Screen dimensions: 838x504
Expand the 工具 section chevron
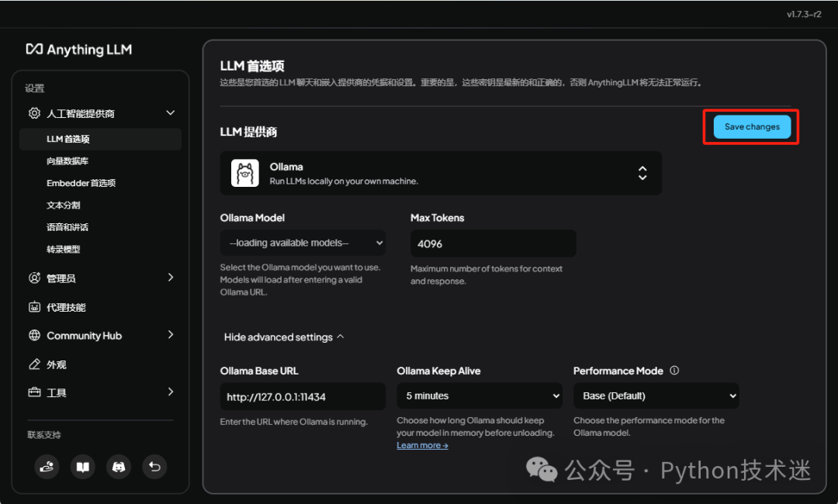[171, 392]
